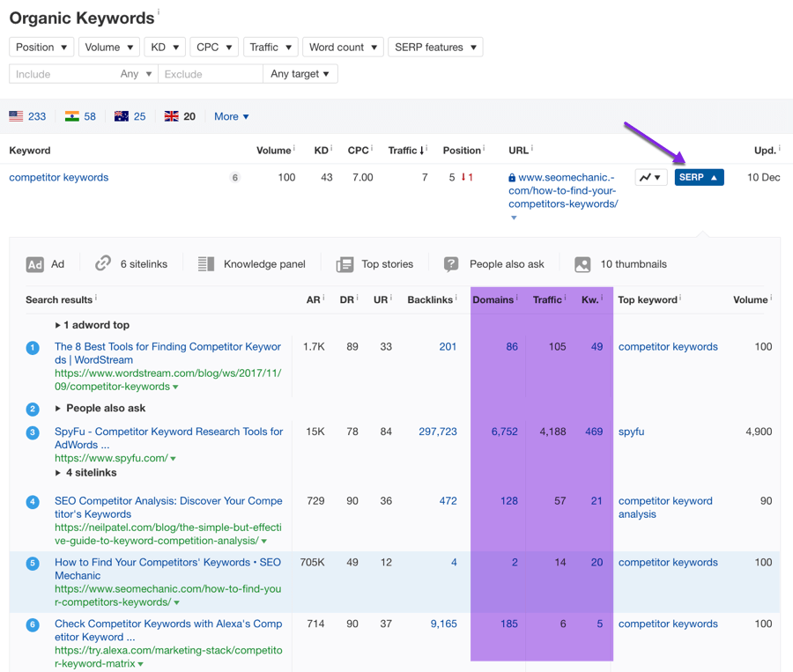The height and width of the screenshot is (672, 793).
Task: Open the SERP features filter dropdown
Action: (435, 48)
